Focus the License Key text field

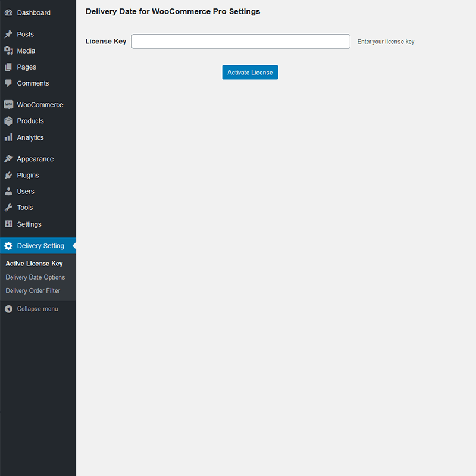pyautogui.click(x=240, y=41)
